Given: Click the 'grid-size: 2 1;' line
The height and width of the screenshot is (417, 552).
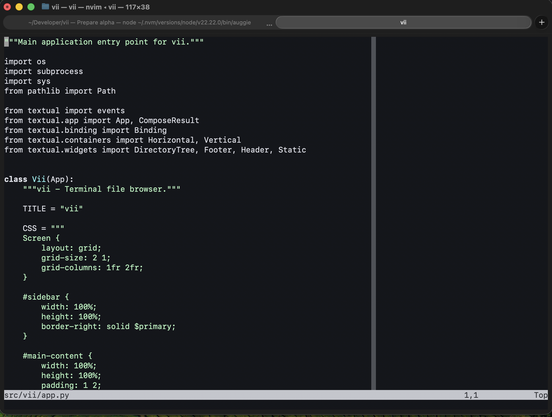Looking at the screenshot, I should 76,258.
